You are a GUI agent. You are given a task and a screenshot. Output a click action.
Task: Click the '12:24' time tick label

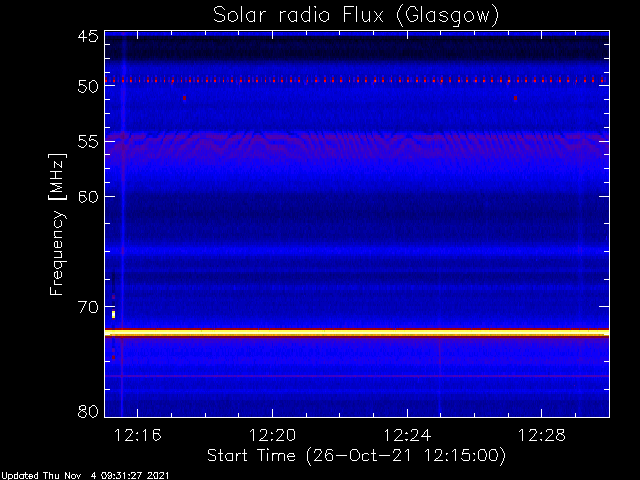pyautogui.click(x=407, y=436)
